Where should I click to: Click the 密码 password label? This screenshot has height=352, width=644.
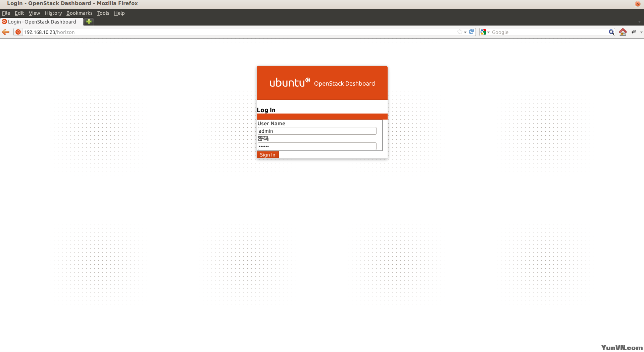(x=263, y=139)
